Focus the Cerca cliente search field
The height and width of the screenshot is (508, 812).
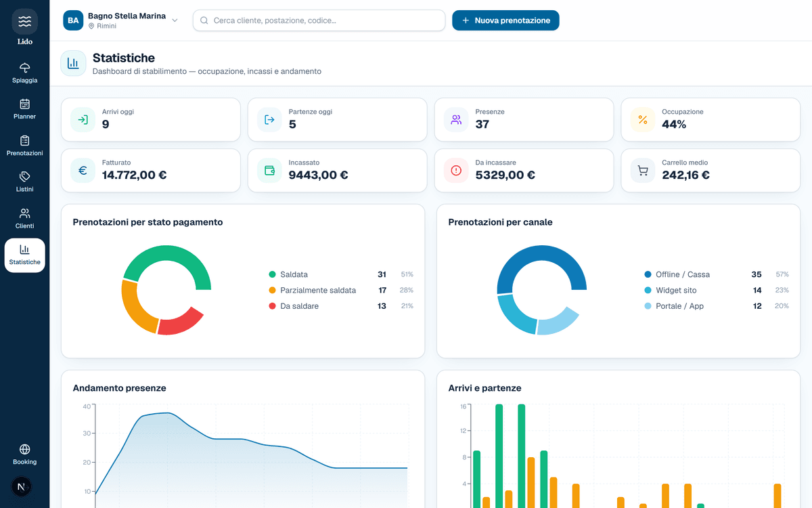click(319, 20)
